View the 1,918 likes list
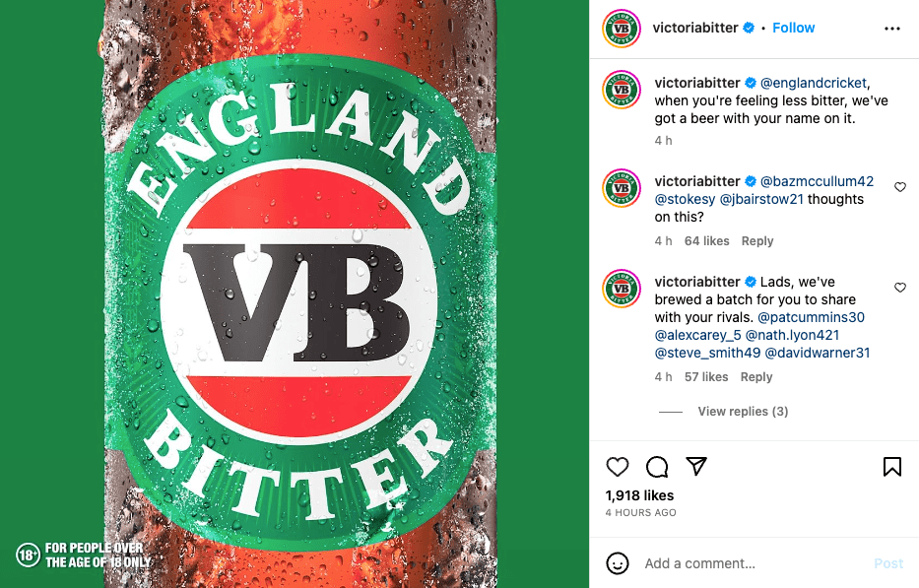 point(639,495)
